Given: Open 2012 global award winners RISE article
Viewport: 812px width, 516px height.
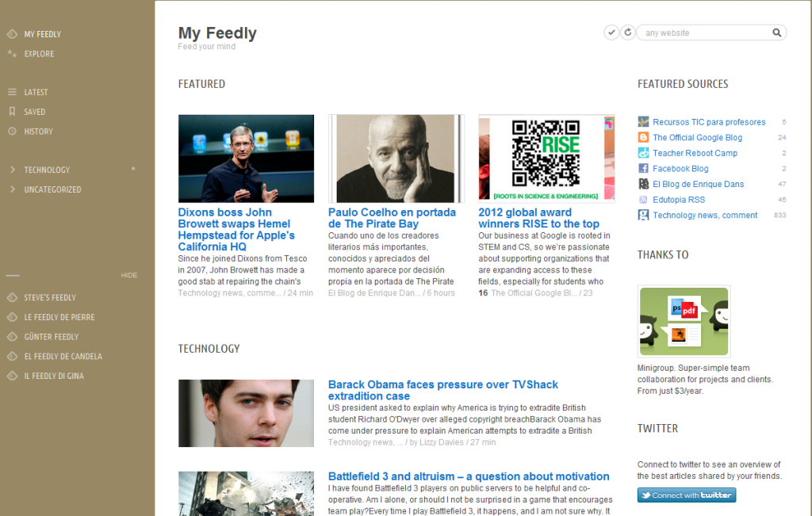Looking at the screenshot, I should [538, 218].
